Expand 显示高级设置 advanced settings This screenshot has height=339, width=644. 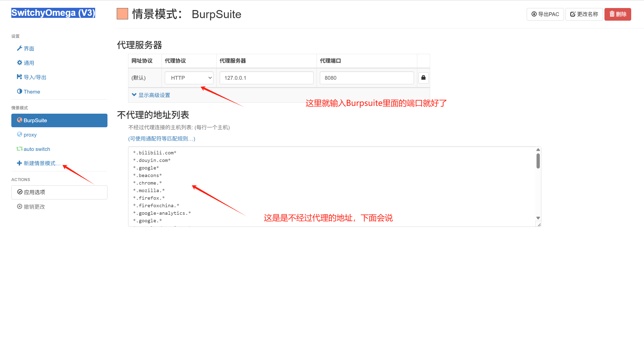coord(151,95)
